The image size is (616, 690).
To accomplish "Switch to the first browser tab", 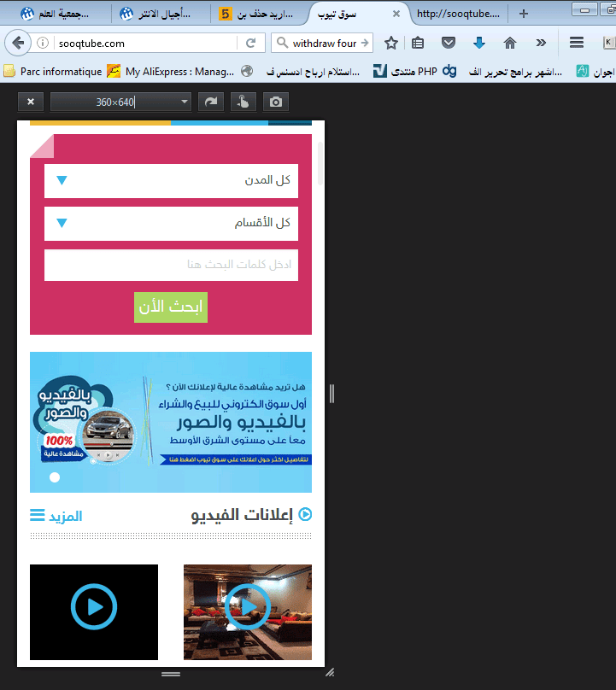I will [x=55, y=14].
